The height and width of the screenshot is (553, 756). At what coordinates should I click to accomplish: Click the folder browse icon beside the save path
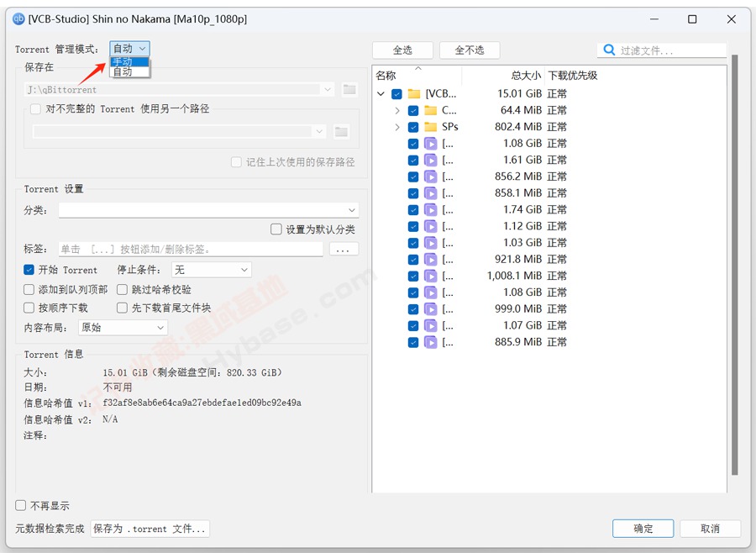pyautogui.click(x=349, y=89)
